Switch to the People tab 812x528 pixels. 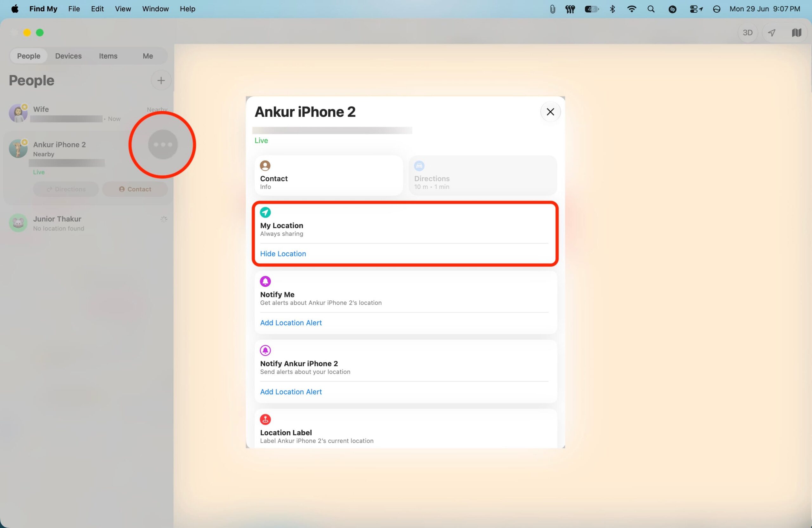pos(29,56)
